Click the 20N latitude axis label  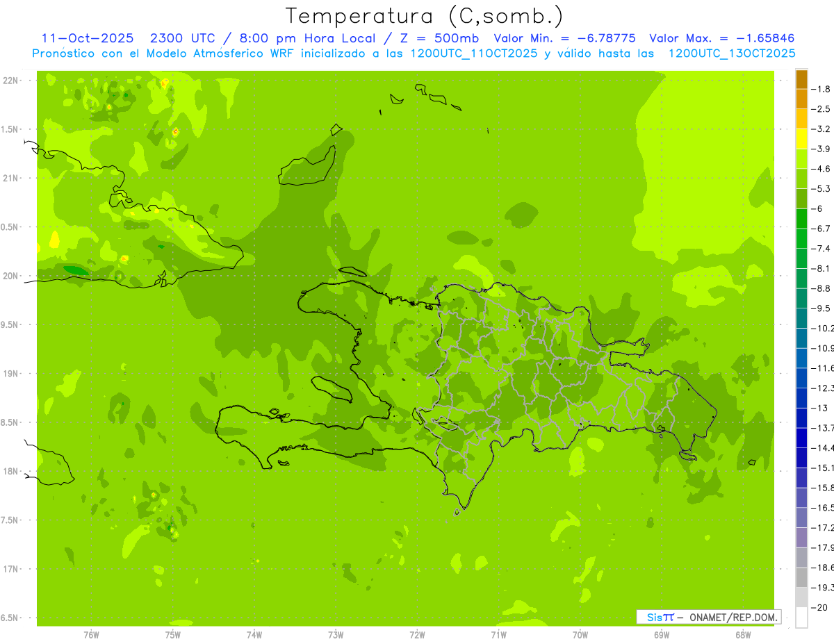point(12,276)
